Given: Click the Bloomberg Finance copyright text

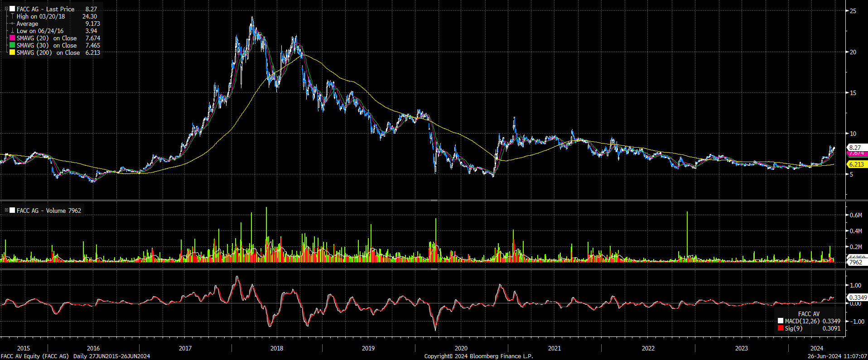Looking at the screenshot, I should pyautogui.click(x=479, y=356).
